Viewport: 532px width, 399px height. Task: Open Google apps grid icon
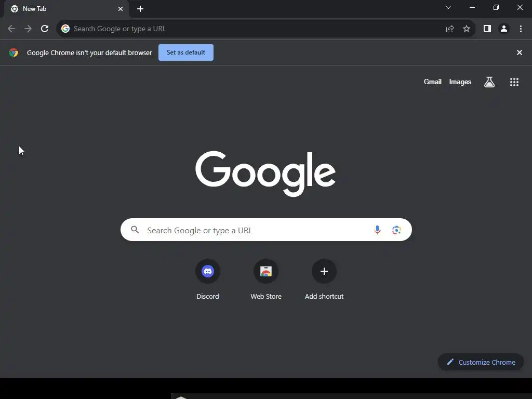[x=514, y=82]
